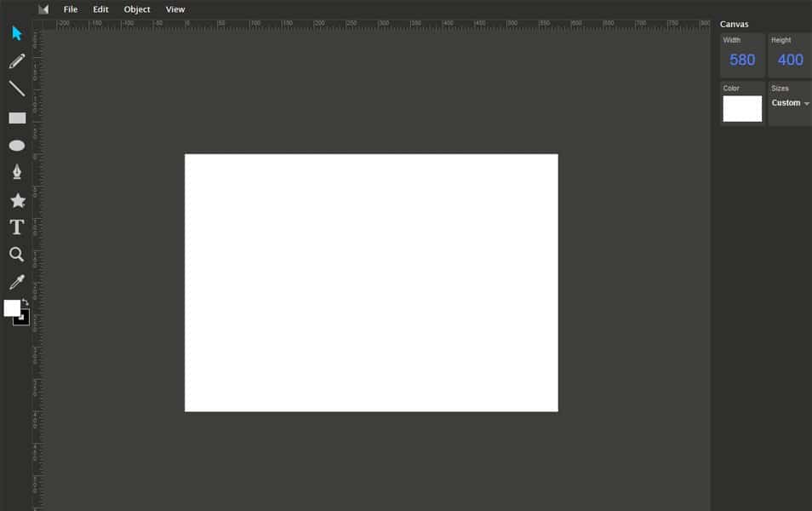Open the Sizes Custom dropdown
812x511 pixels.
(x=788, y=102)
